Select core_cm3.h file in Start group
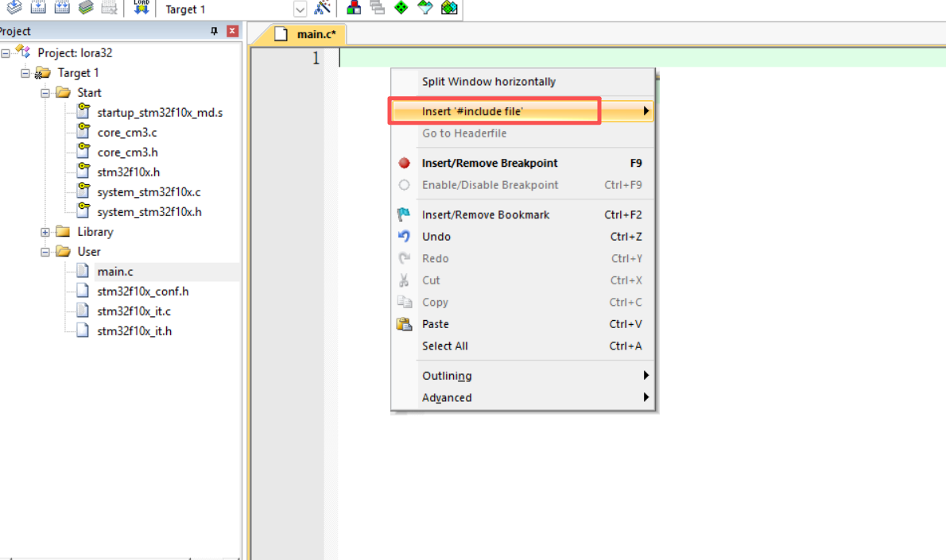 coord(128,153)
